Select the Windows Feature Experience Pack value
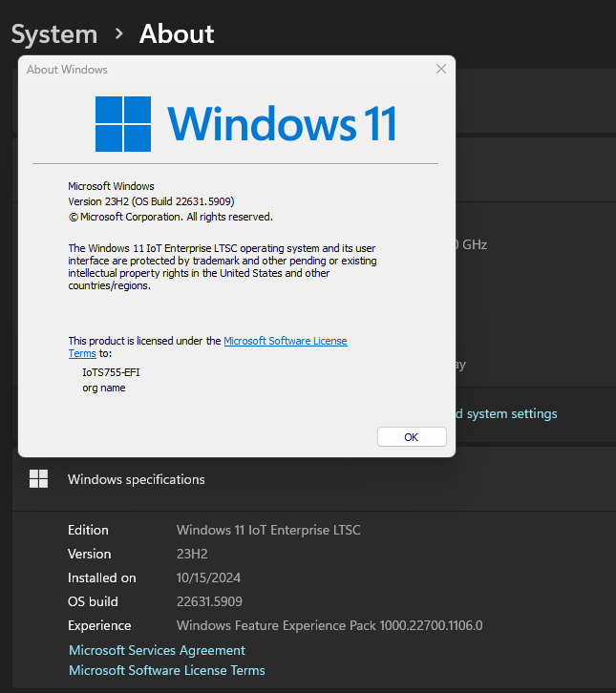 329,625
